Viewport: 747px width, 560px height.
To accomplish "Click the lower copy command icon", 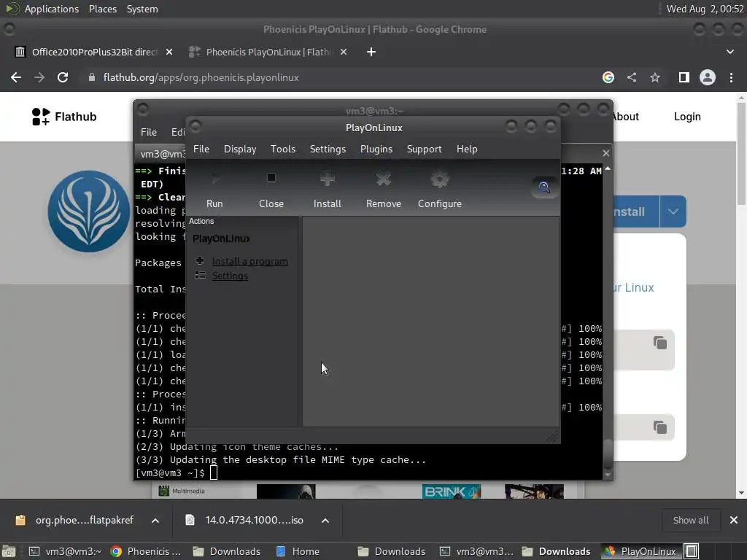I will pyautogui.click(x=659, y=427).
